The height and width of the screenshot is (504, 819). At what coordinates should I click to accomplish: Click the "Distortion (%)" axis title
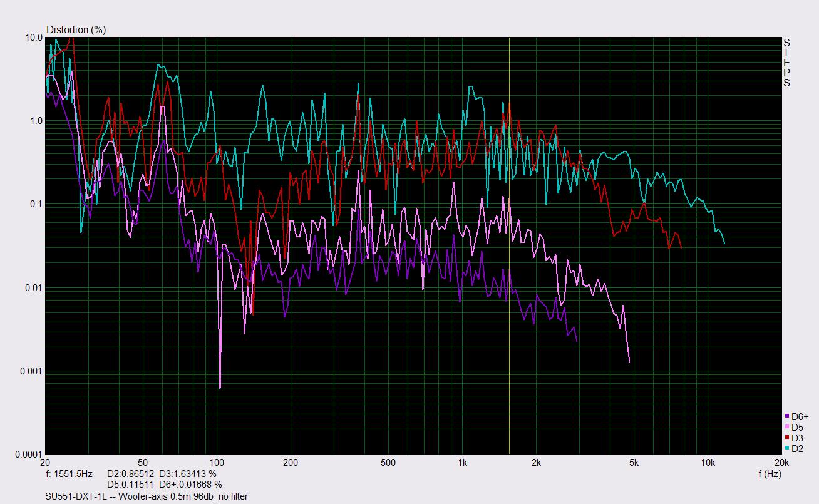click(x=76, y=29)
